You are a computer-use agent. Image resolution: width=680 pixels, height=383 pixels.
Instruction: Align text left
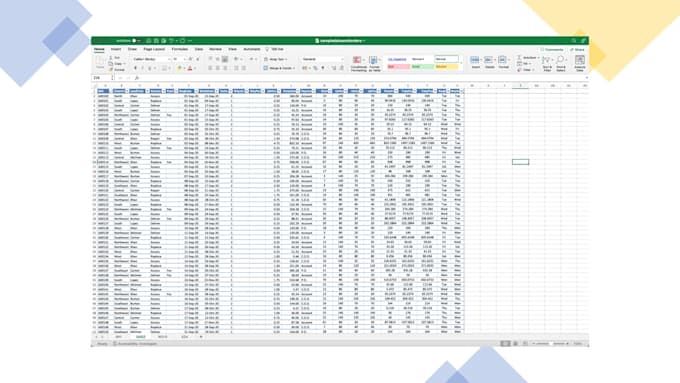click(210, 68)
